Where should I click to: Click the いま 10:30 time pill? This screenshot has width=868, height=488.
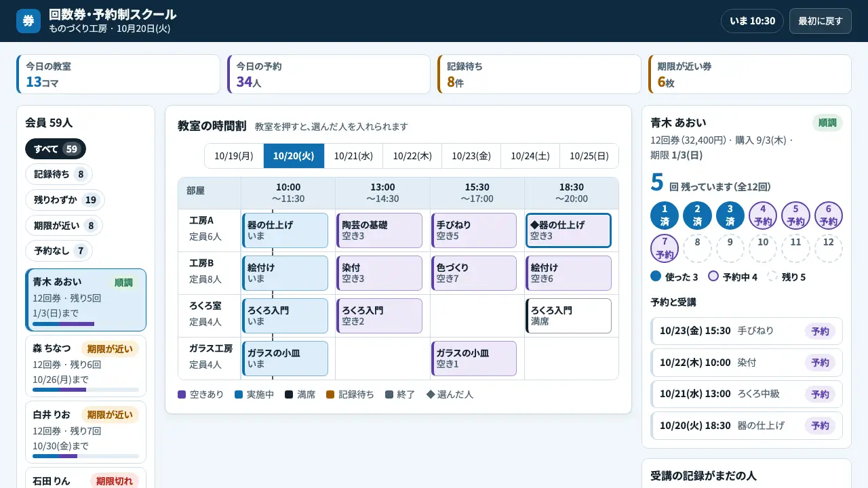(x=752, y=21)
